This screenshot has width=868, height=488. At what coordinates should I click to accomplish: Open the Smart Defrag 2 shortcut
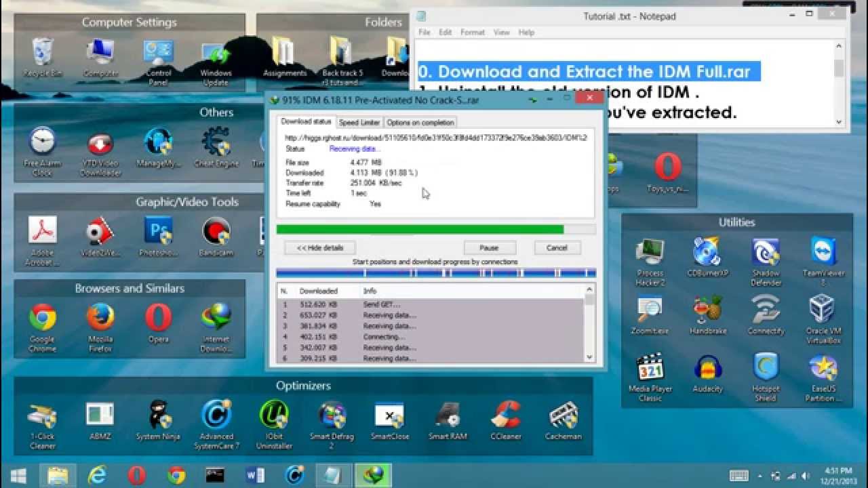[332, 426]
